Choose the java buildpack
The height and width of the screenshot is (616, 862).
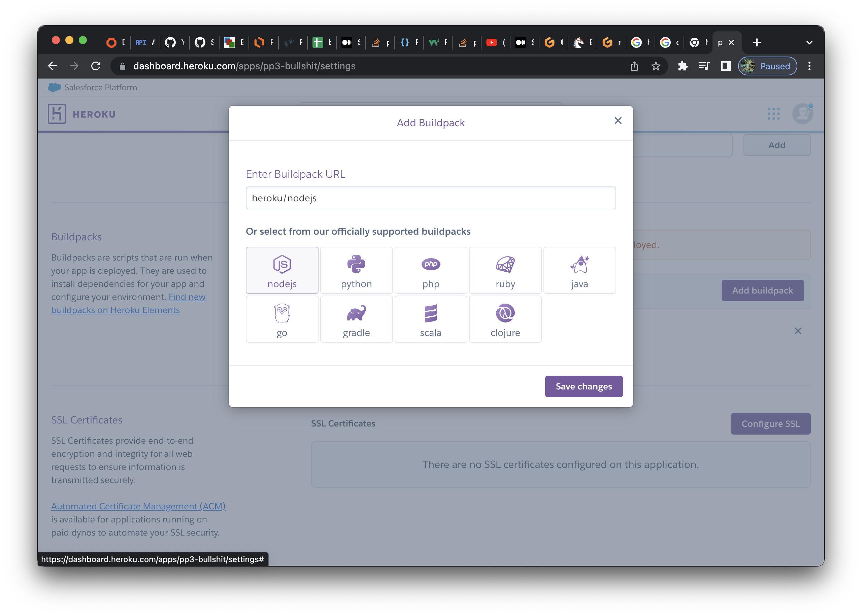[579, 270]
